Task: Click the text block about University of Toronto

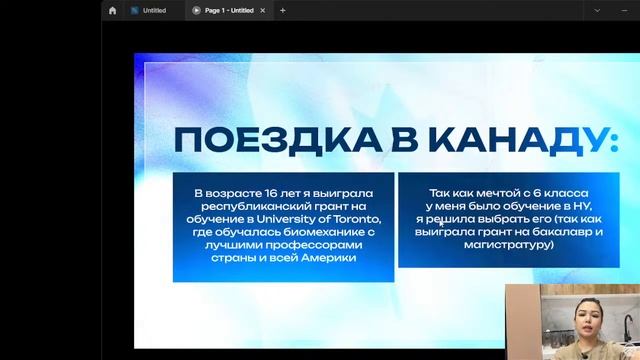Action: tap(284, 227)
